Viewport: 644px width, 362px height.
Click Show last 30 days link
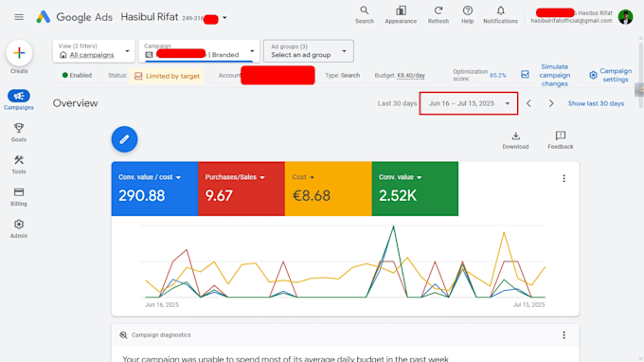[596, 103]
